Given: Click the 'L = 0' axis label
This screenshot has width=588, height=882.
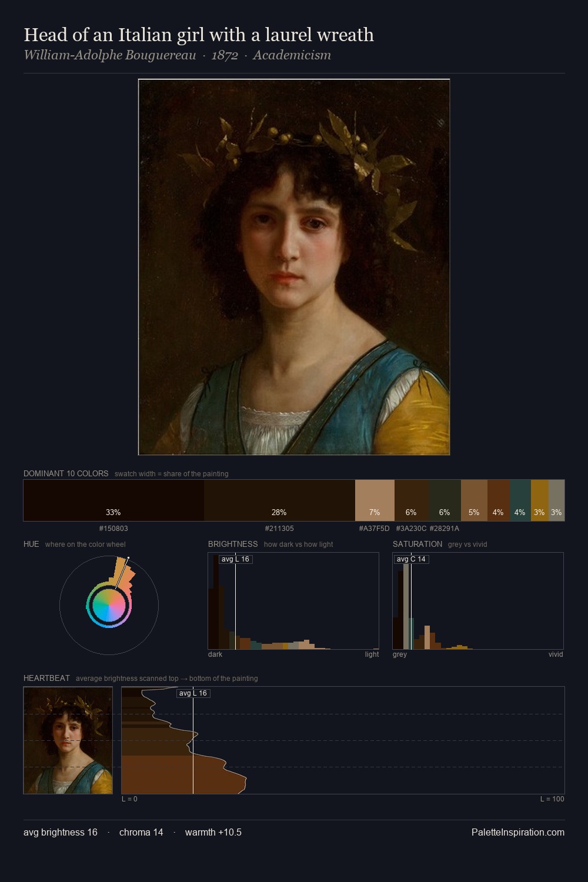Looking at the screenshot, I should pyautogui.click(x=129, y=799).
